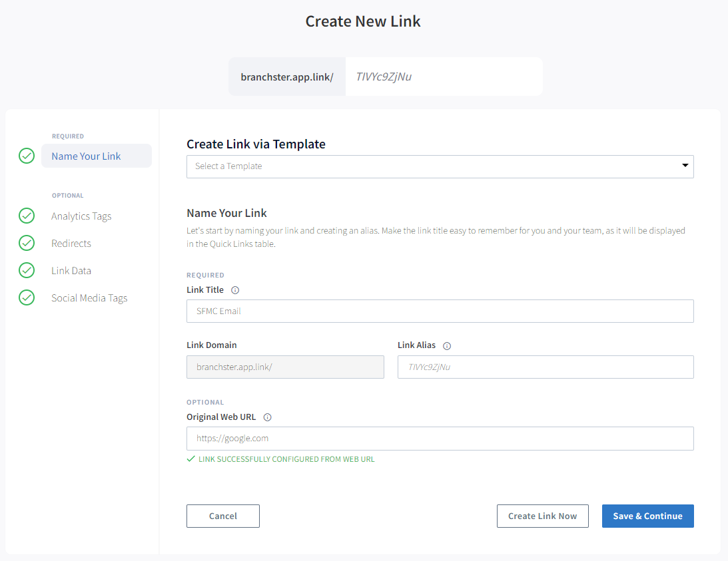
Task: Click the Create New Link page heading
Action: coord(363,21)
